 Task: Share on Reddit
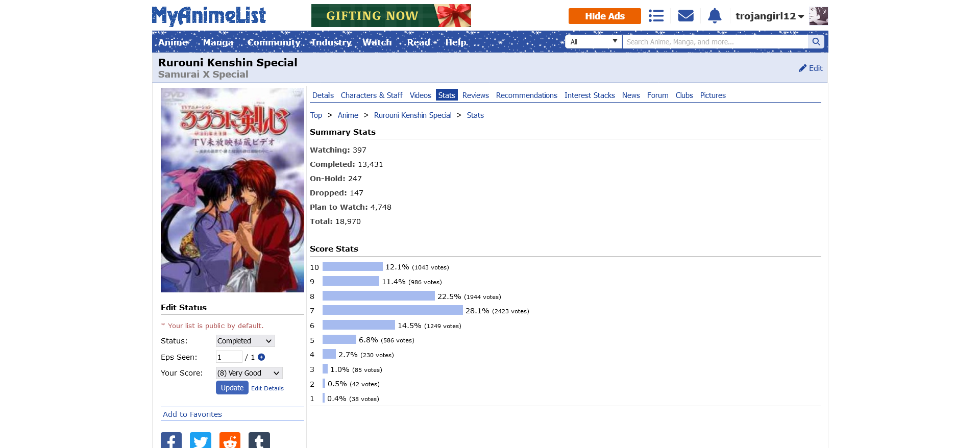point(230,440)
